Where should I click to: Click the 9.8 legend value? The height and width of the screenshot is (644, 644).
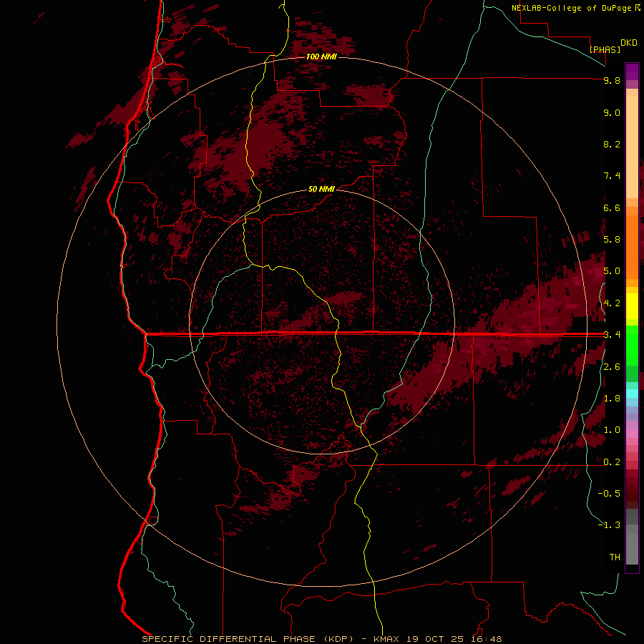612,81
